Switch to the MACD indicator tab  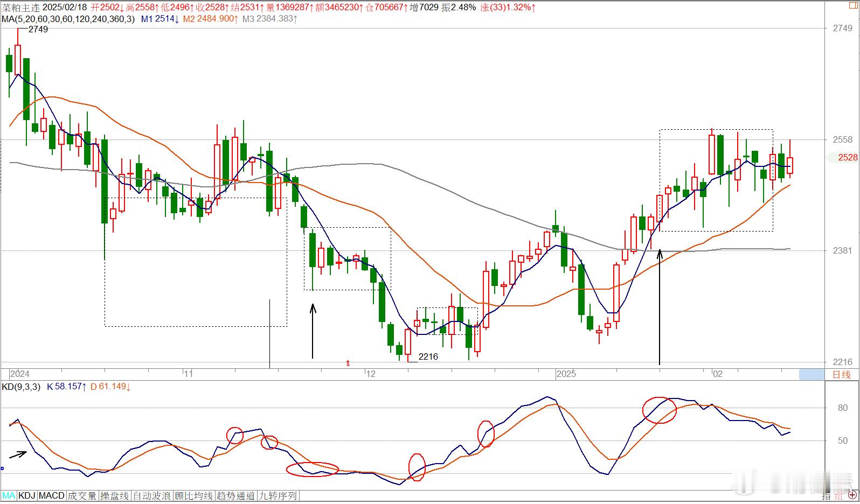pos(52,495)
